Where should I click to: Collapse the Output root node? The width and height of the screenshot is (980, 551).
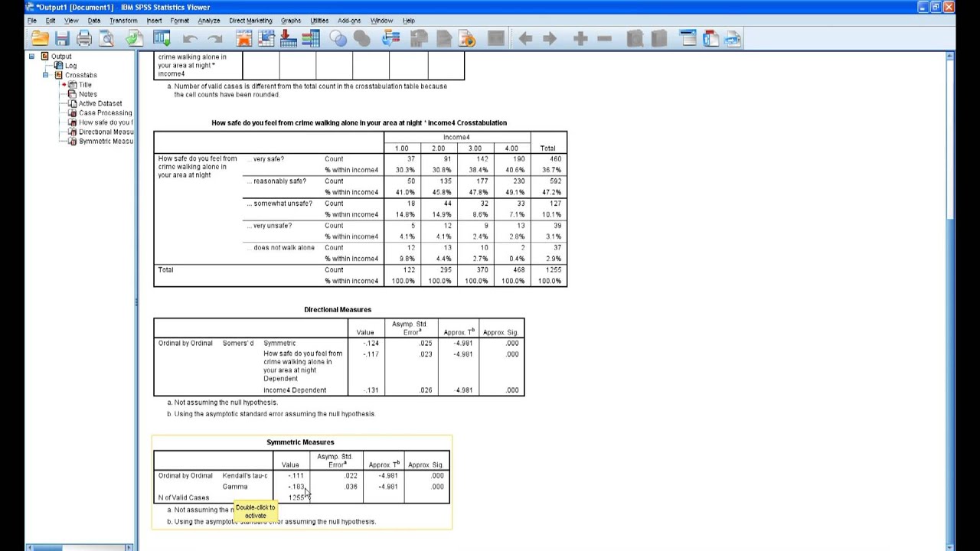tap(32, 56)
